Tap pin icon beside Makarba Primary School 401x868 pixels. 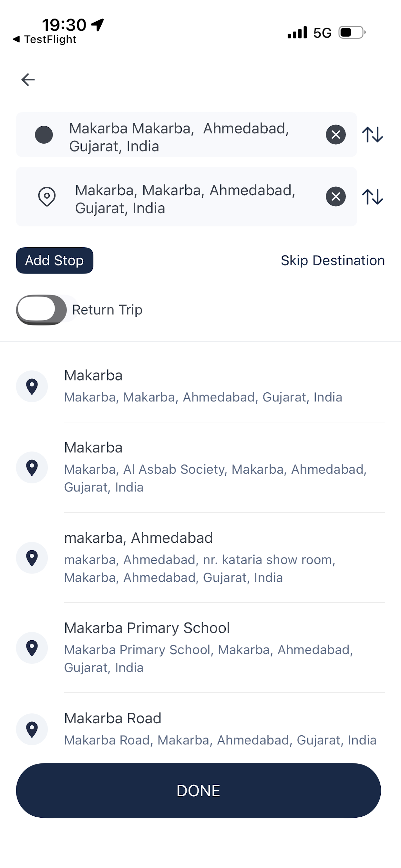coord(32,648)
